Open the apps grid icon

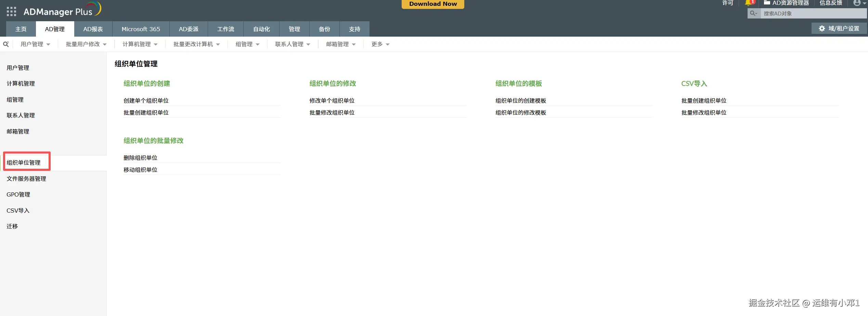pos(11,12)
